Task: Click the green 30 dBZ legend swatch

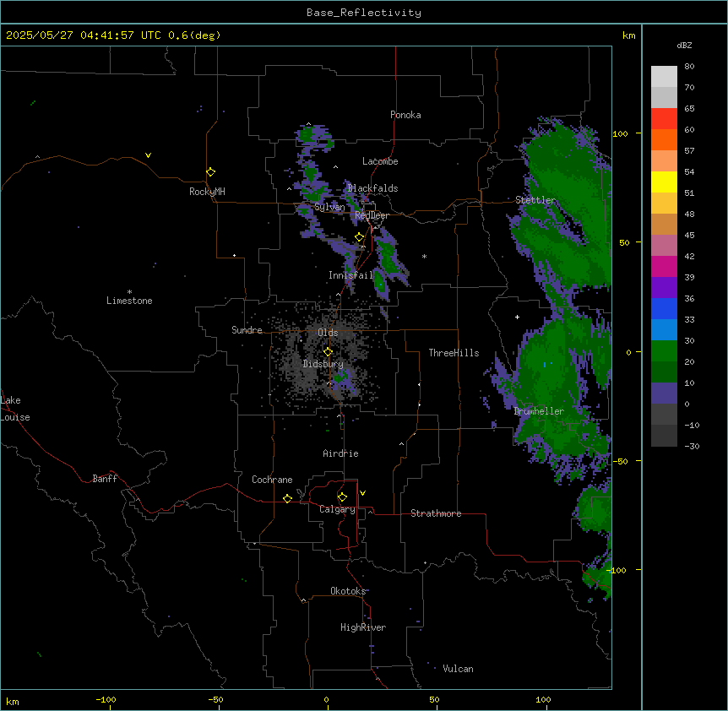Action: tap(664, 351)
